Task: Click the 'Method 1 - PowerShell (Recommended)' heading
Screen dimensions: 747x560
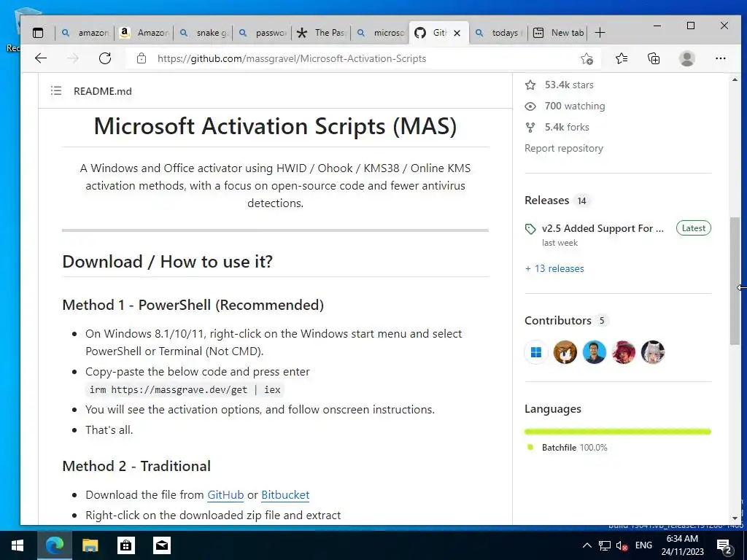Action: [193, 305]
